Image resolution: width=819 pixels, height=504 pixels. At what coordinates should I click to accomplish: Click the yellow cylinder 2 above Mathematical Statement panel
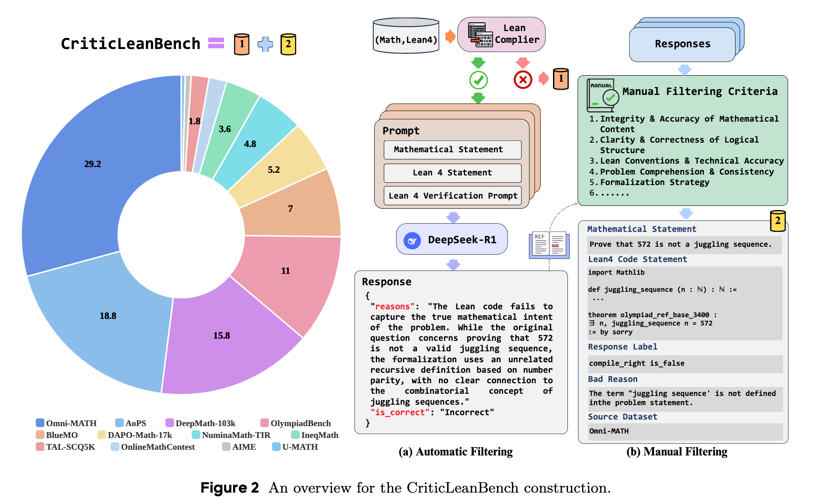tap(777, 220)
